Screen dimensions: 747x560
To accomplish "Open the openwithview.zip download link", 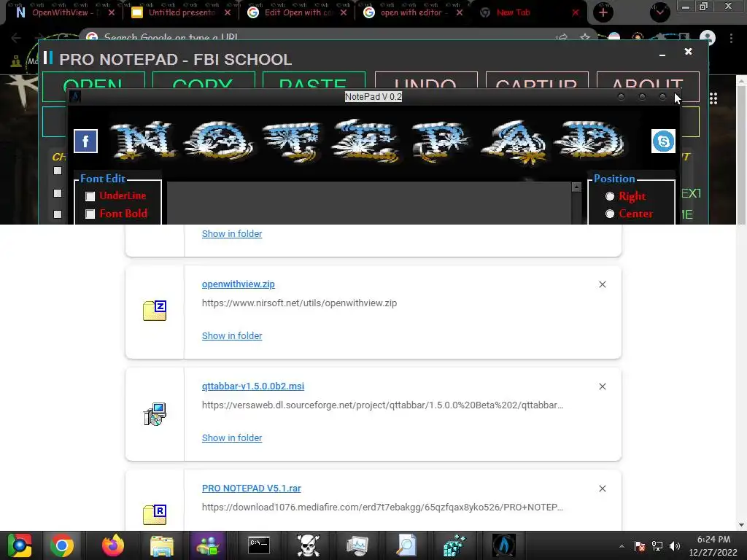I will pos(239,284).
